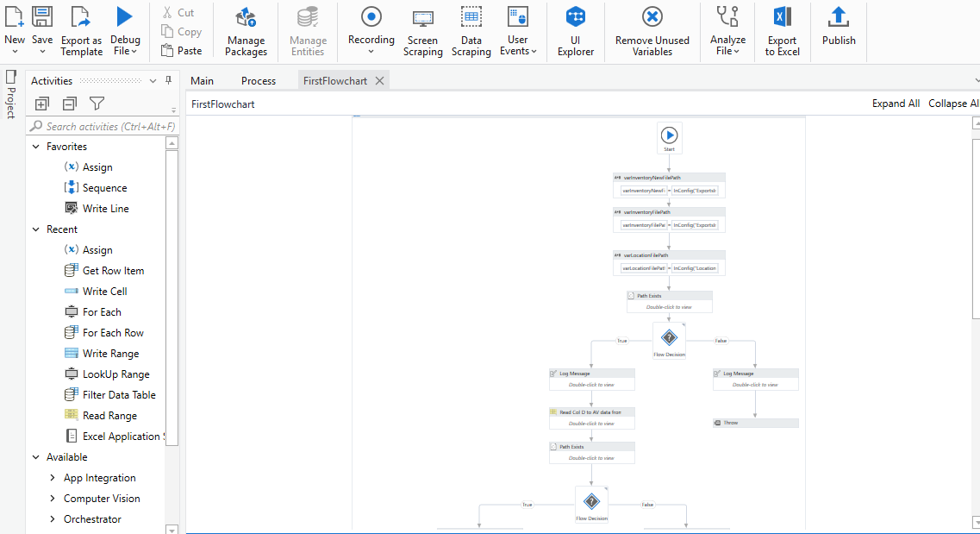This screenshot has height=534, width=980.
Task: Click the Search activities input box
Action: pos(99,126)
